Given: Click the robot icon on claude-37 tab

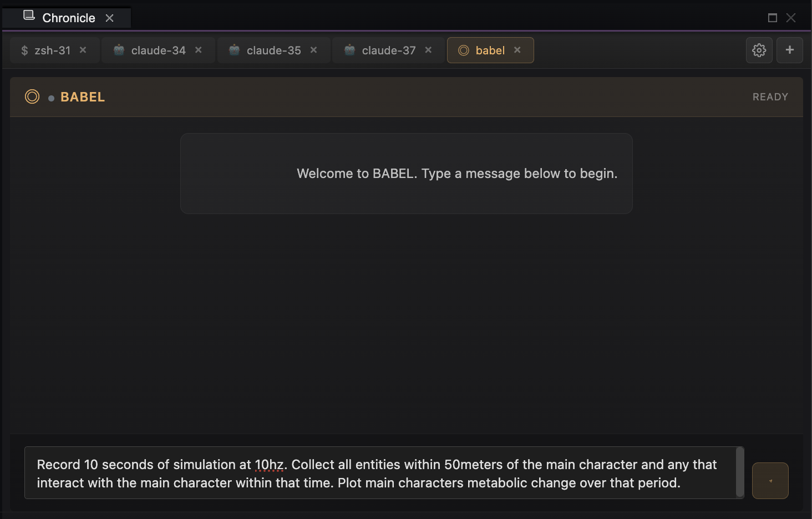Looking at the screenshot, I should (x=348, y=50).
